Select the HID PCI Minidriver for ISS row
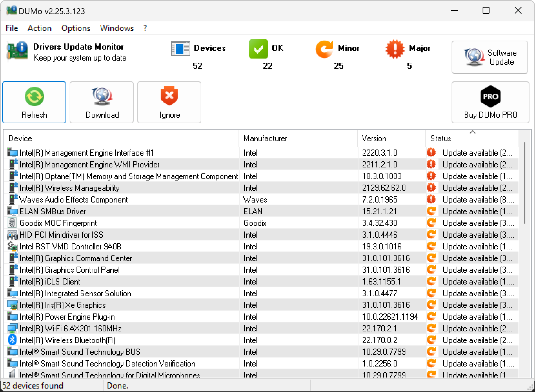The height and width of the screenshot is (392, 535). (261, 235)
